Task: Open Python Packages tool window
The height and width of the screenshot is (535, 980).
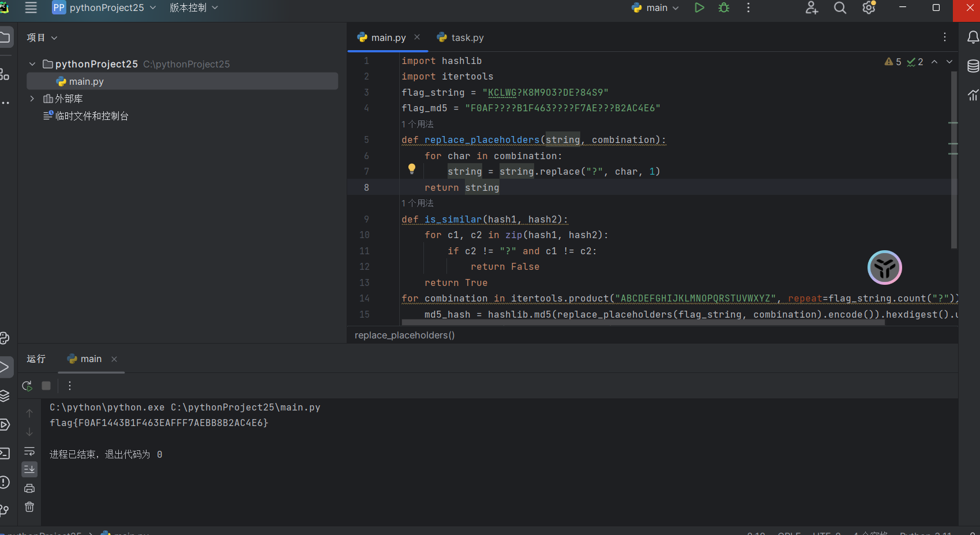Action: click(5, 338)
